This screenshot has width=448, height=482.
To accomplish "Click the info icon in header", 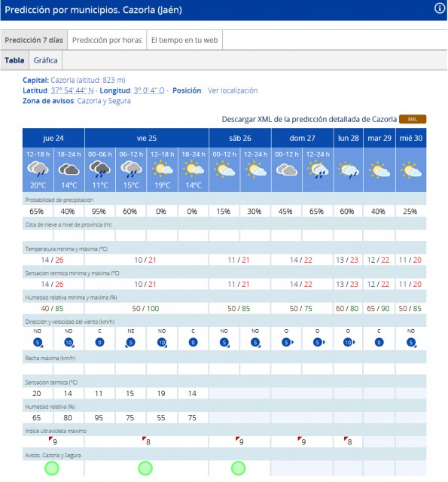I will (x=440, y=8).
